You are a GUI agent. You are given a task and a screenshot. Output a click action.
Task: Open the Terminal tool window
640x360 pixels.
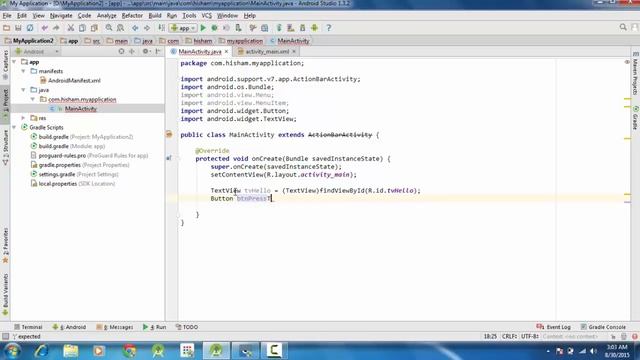pyautogui.click(x=28, y=327)
